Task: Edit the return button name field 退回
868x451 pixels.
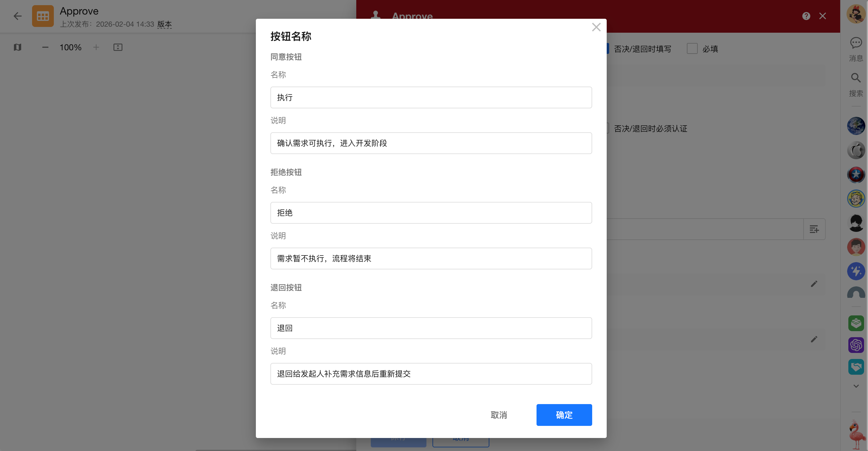Action: [x=431, y=328]
